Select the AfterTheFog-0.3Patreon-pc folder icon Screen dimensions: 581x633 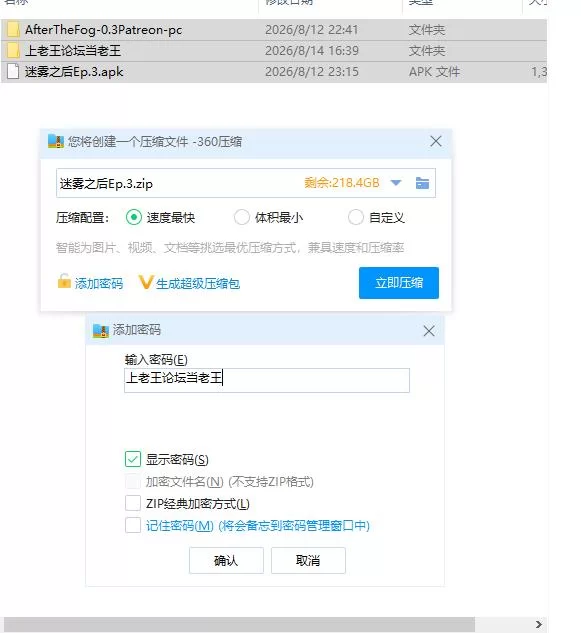coord(13,29)
